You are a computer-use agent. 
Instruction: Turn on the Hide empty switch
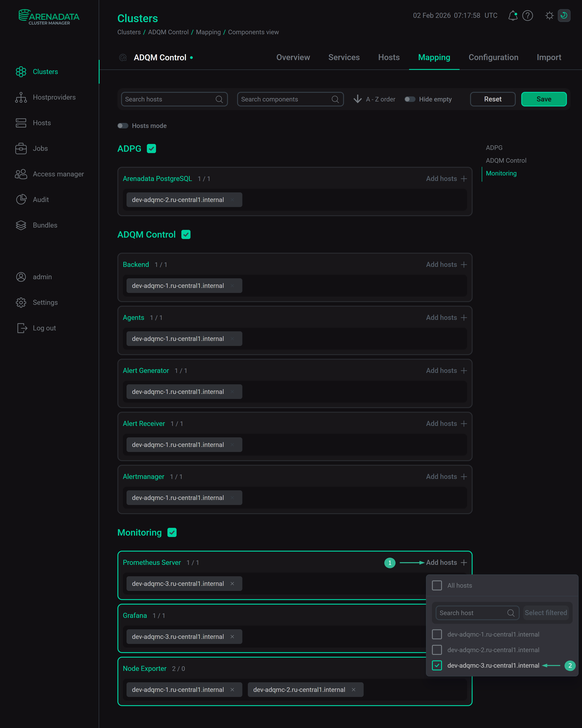(410, 99)
